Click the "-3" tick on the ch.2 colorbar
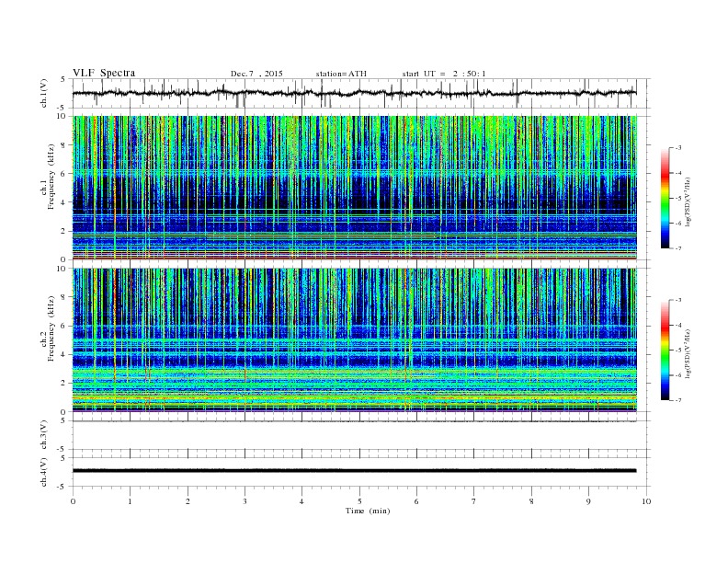Screen dimensions: 728x563 (678, 300)
